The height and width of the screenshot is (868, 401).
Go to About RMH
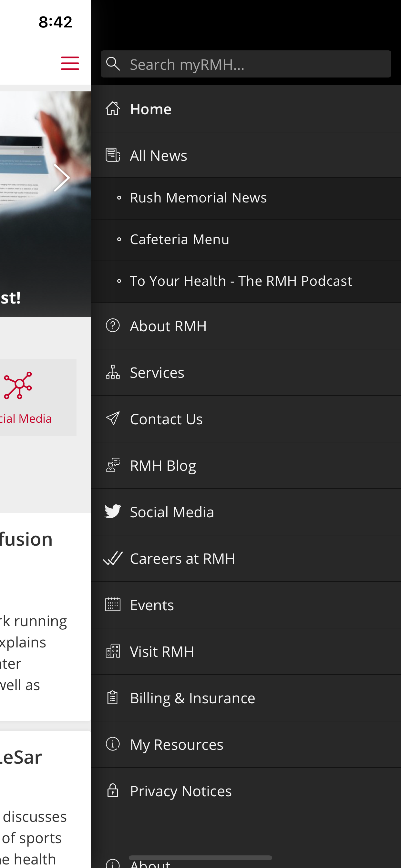[246, 326]
